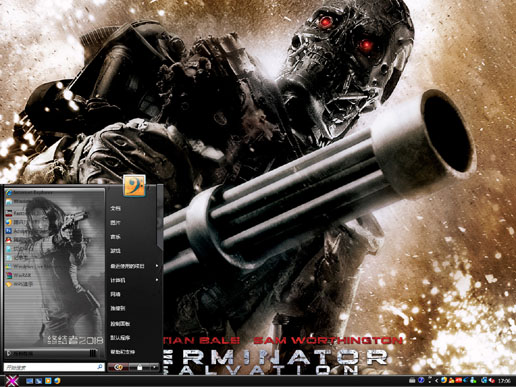Show hidden tray icons with left chevron

coord(437,380)
